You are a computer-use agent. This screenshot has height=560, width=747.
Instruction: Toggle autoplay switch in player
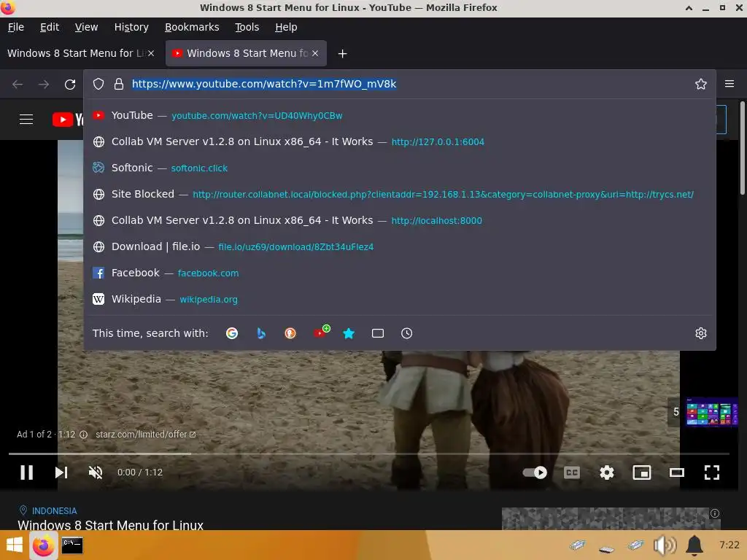(535, 472)
